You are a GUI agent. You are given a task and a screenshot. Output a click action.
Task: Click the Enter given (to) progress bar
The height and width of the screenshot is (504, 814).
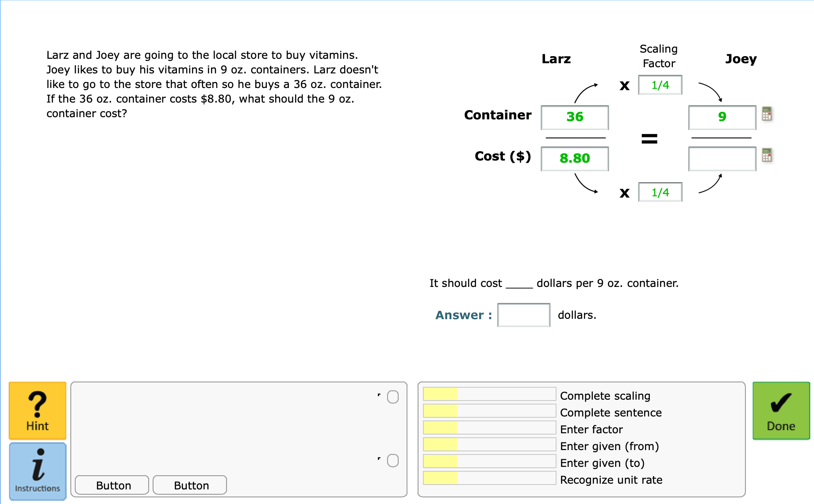[x=489, y=461]
